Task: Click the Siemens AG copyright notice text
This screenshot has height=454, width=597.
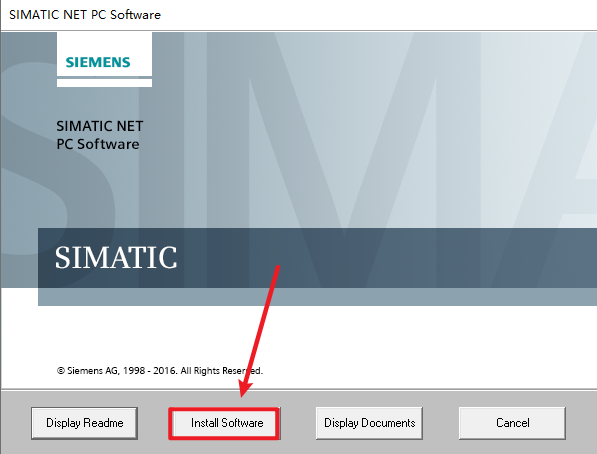Action: 160,371
